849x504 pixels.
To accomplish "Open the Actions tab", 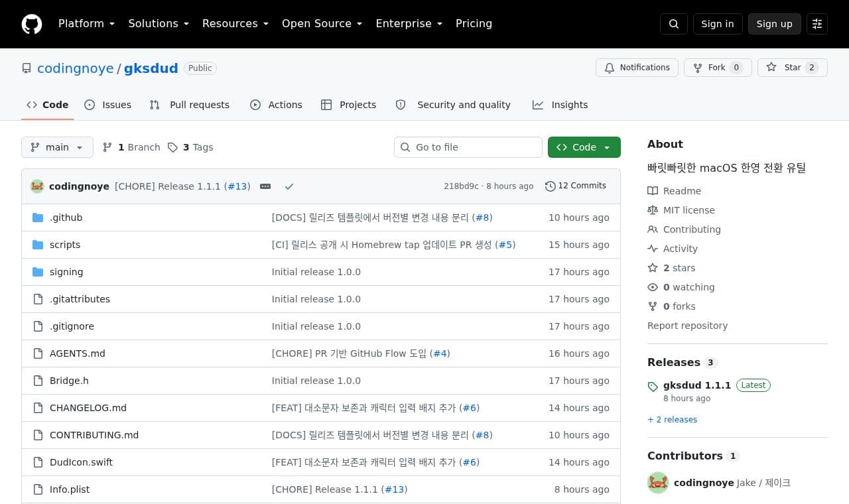I will [276, 105].
